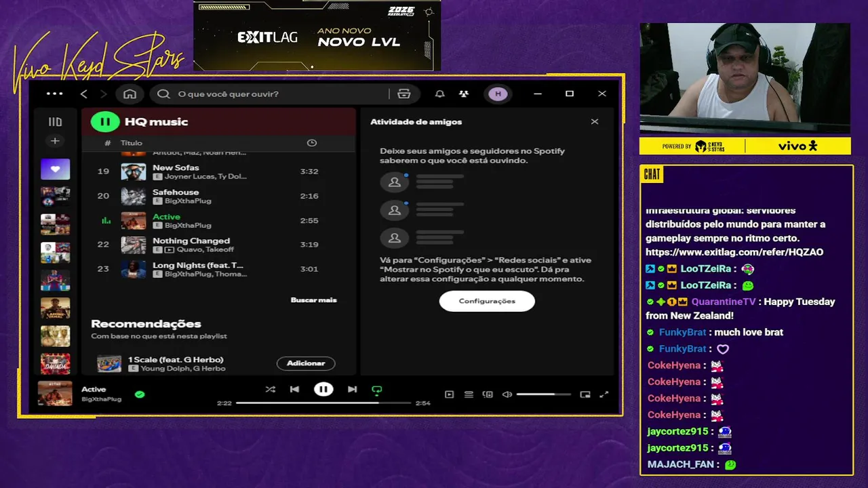This screenshot has width=868, height=488.
Task: Sort by the Título column header
Action: pos(132,143)
